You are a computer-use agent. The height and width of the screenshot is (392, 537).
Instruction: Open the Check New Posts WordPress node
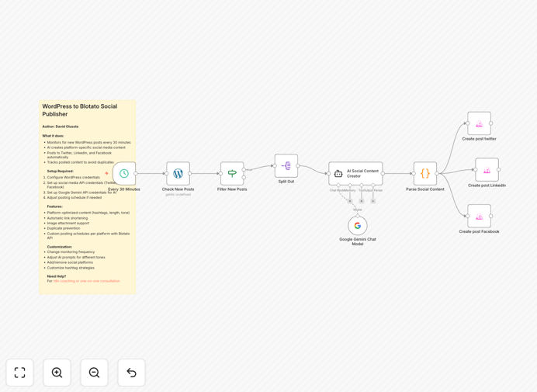178,173
